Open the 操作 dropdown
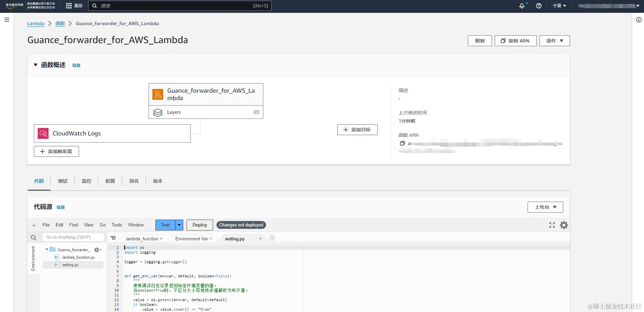 (554, 41)
